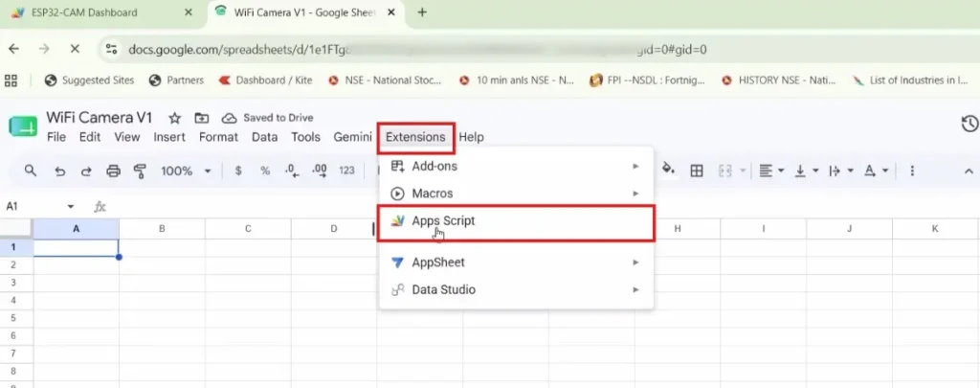
Task: Open the fill color picker
Action: pos(668,170)
